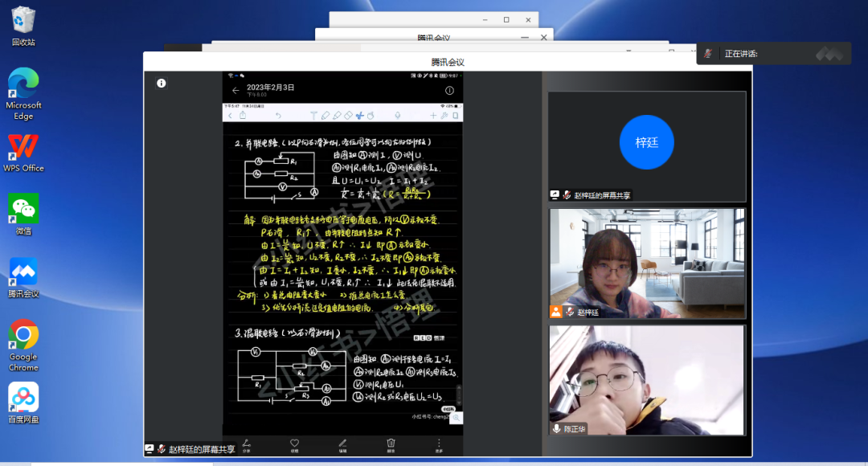This screenshot has width=868, height=466.
Task: Open WPS Office desktop icon
Action: coord(23,153)
